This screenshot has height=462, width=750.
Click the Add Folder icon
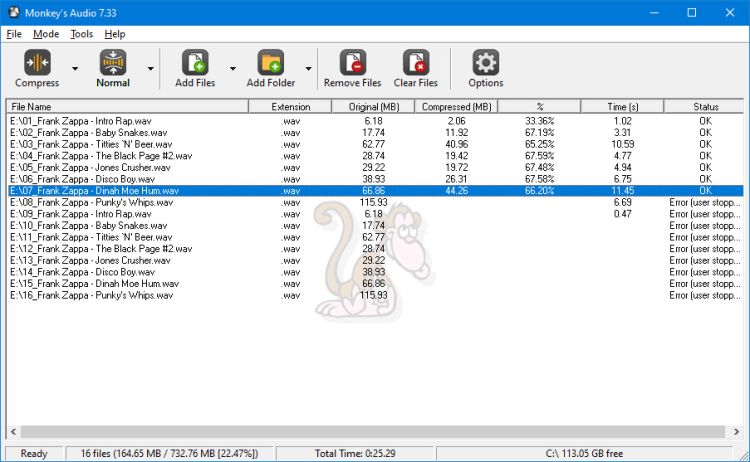click(270, 63)
